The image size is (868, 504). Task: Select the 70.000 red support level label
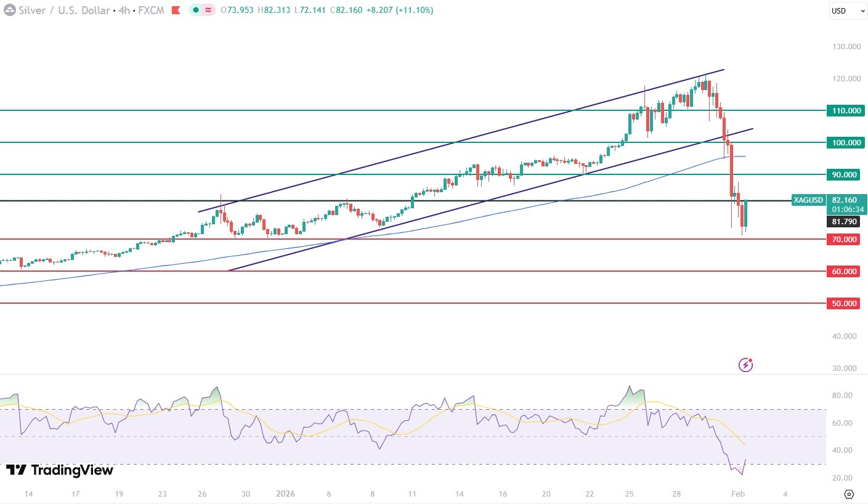point(843,239)
